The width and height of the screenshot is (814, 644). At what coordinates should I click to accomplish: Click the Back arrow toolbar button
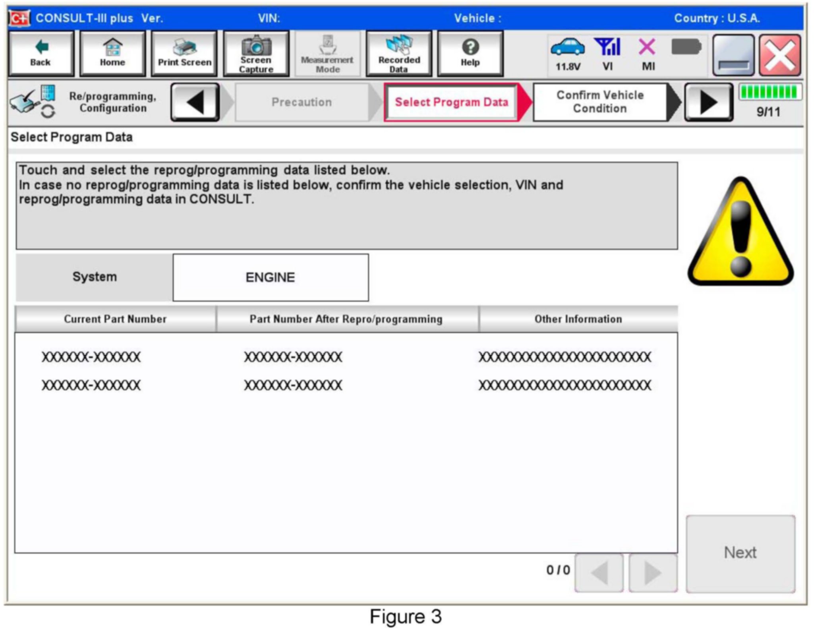coord(41,54)
